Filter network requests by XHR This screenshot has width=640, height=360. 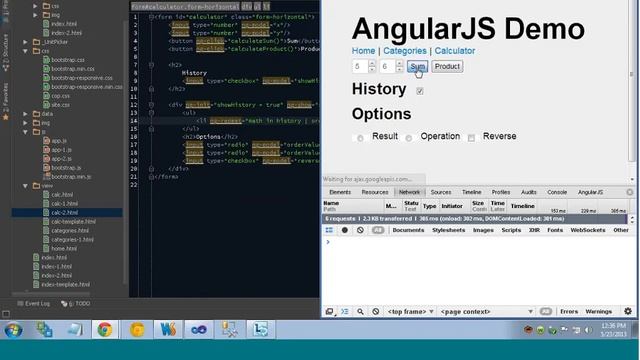coord(534,230)
